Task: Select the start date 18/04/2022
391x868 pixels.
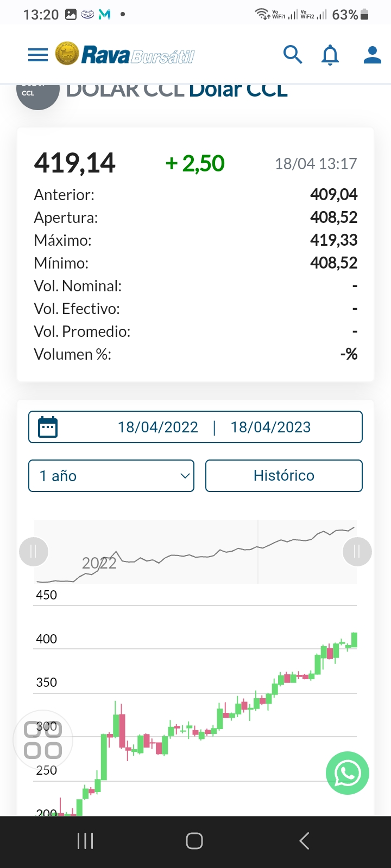Action: tap(158, 427)
